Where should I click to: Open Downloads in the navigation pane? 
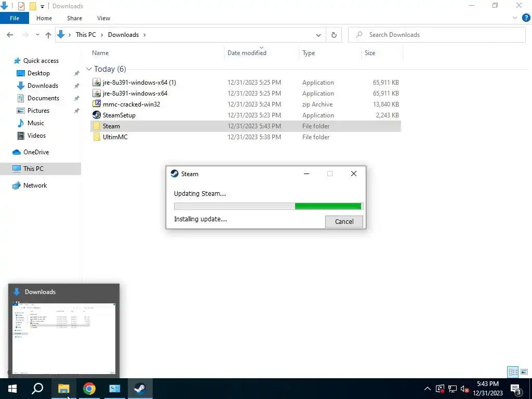pyautogui.click(x=43, y=86)
